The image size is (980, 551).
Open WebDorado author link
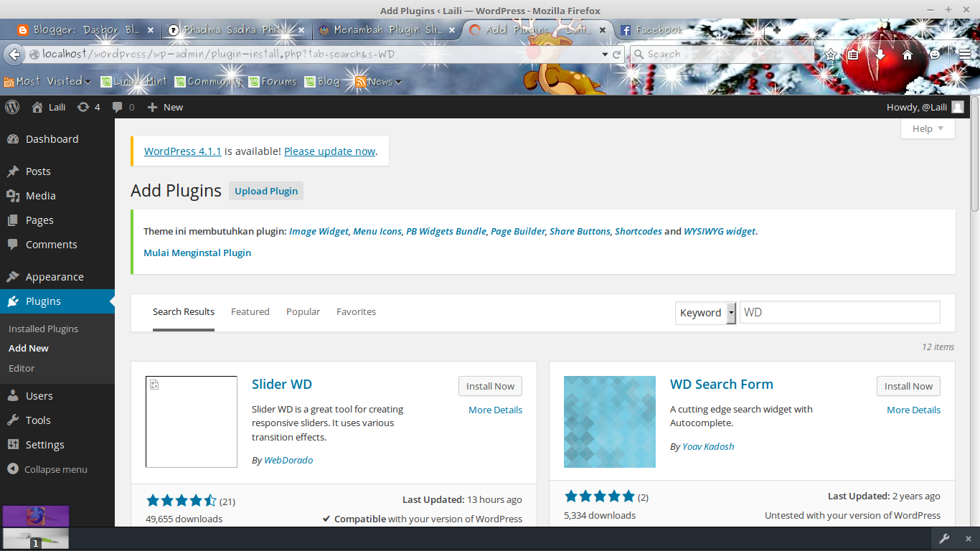tap(288, 461)
